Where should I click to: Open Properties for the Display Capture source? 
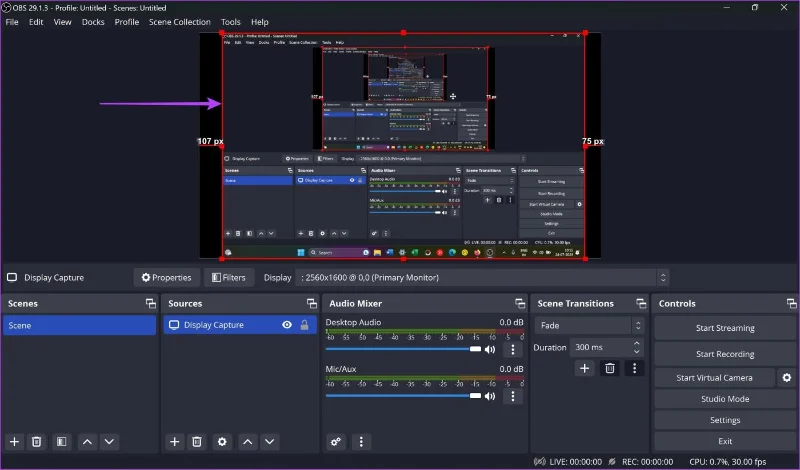coord(166,278)
